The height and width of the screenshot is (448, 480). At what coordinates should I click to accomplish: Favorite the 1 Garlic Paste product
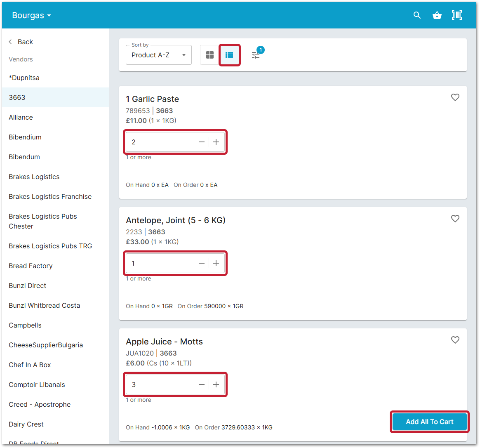455,97
